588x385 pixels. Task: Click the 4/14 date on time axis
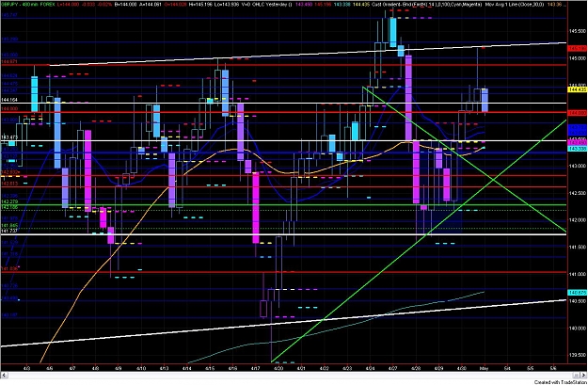(x=187, y=368)
